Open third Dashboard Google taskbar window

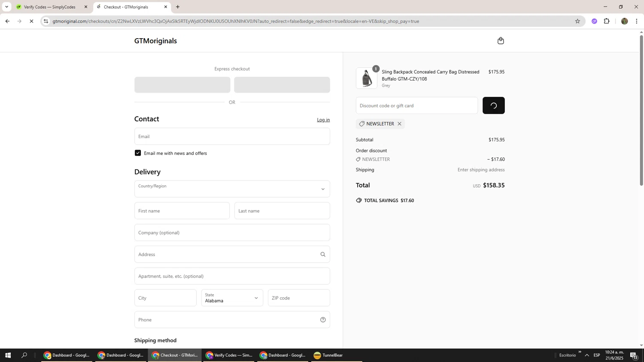283,355
